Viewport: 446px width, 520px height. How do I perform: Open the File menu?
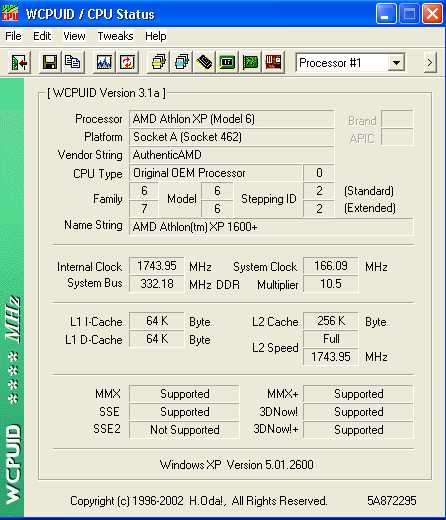(13, 36)
